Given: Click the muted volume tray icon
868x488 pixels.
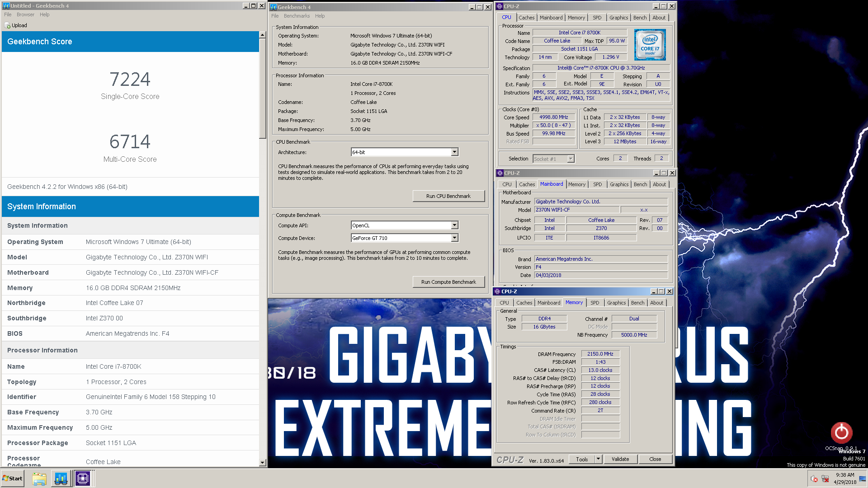Looking at the screenshot, I should click(x=814, y=479).
